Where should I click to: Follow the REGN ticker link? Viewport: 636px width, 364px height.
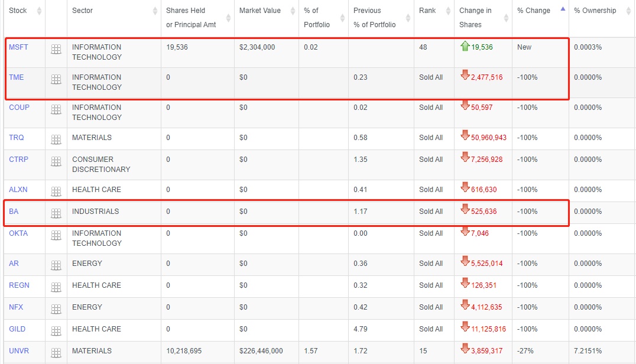(x=19, y=285)
